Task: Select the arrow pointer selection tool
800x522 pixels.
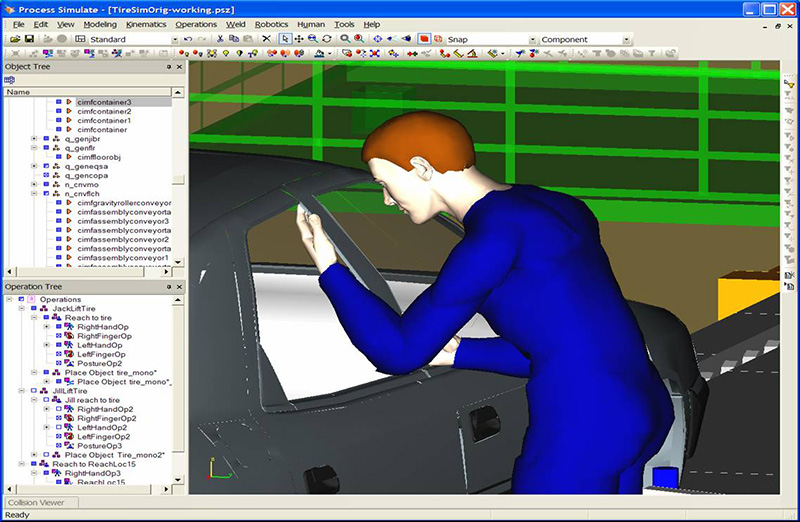Action: tap(284, 39)
